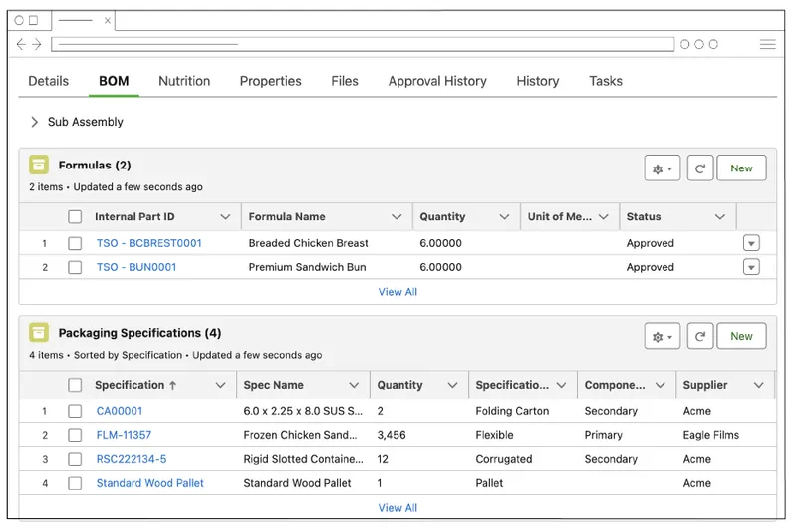The image size is (797, 532).
Task: Open Packaging Specifications gear settings
Action: tap(662, 337)
